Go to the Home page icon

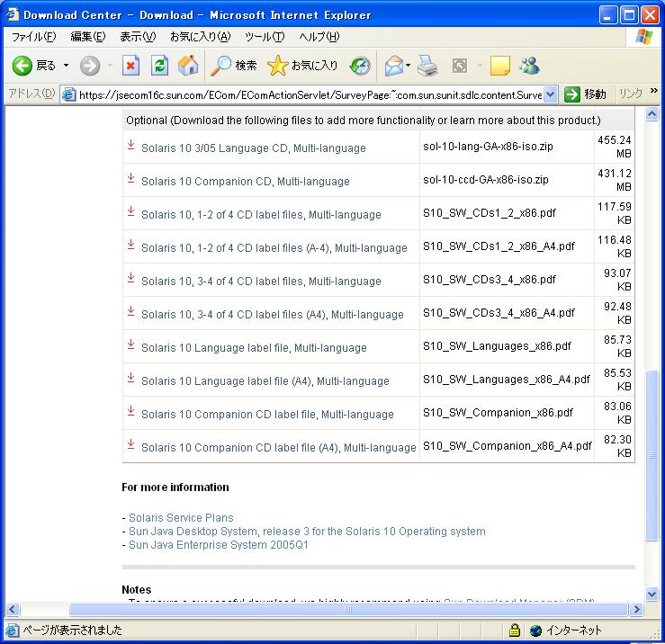click(188, 66)
